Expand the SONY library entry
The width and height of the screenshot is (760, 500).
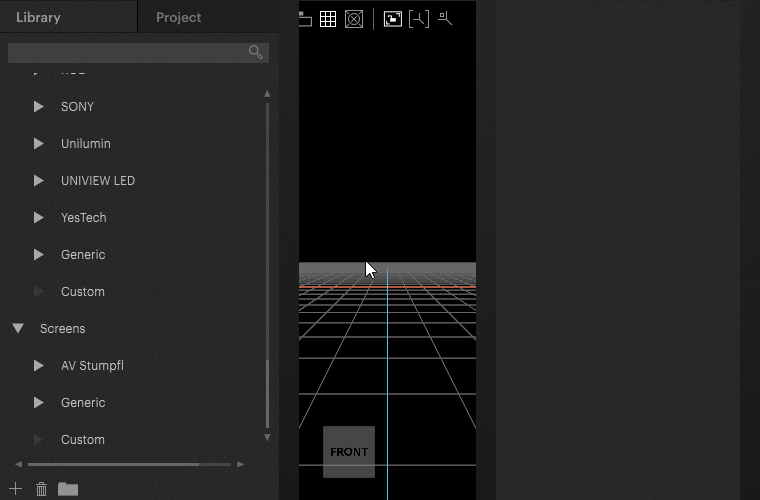(39, 107)
